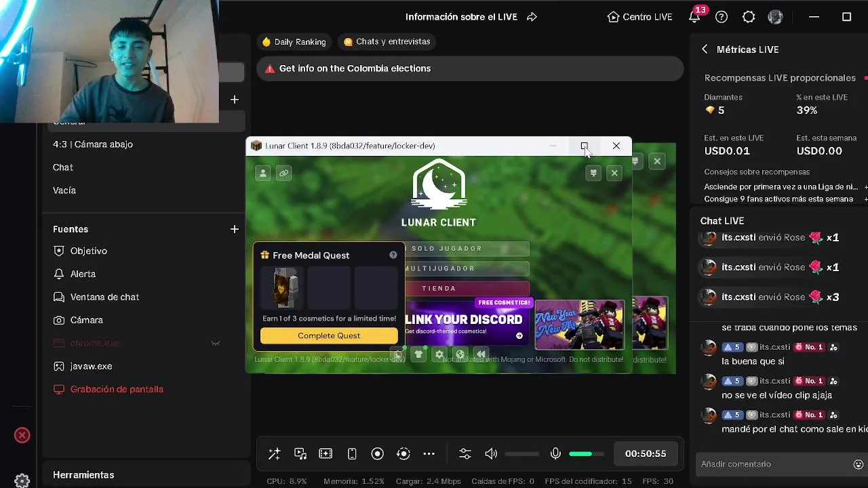This screenshot has width=868, height=488.
Task: Open Free Medal Quest help icon
Action: [393, 256]
